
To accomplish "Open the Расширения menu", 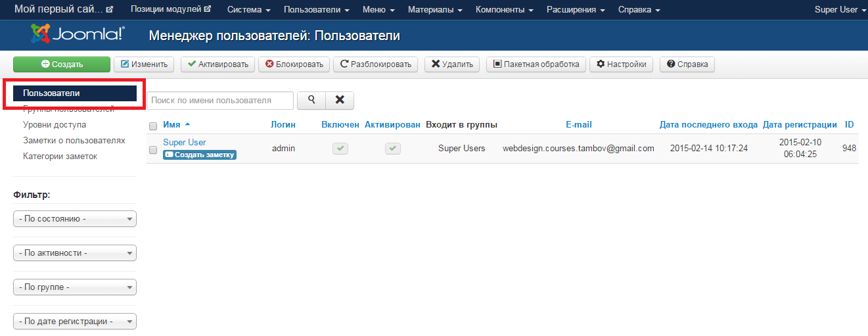I will (576, 10).
